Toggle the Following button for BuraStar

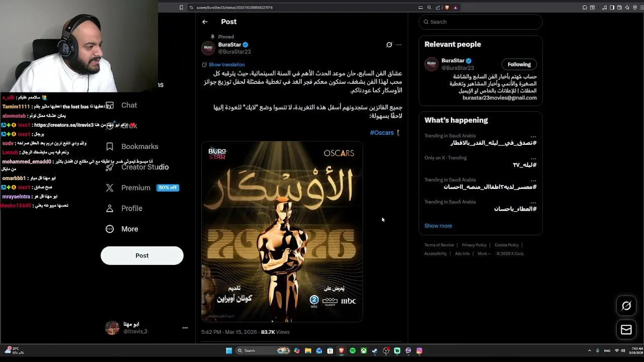pyautogui.click(x=519, y=64)
